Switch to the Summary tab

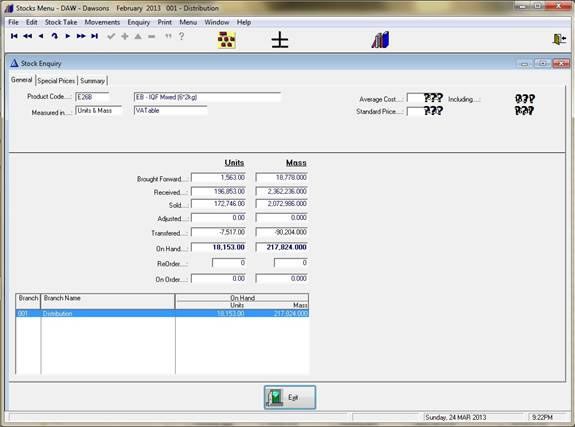click(92, 81)
